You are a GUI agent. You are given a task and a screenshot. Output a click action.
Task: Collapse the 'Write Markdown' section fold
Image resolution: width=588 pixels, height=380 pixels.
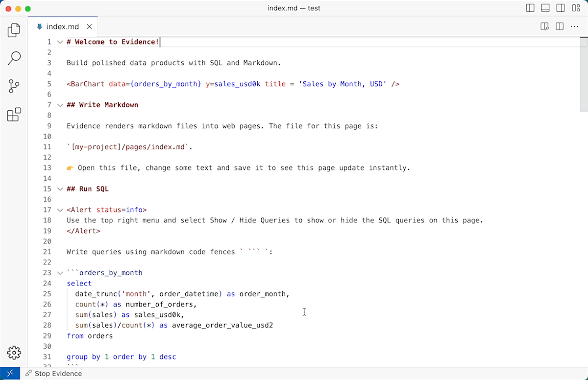60,105
